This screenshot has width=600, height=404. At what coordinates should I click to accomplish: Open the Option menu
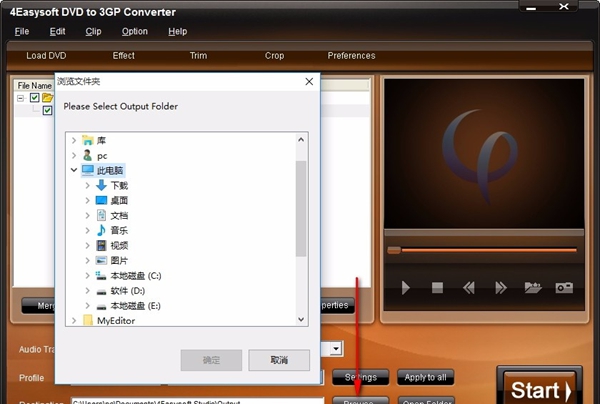click(x=135, y=31)
